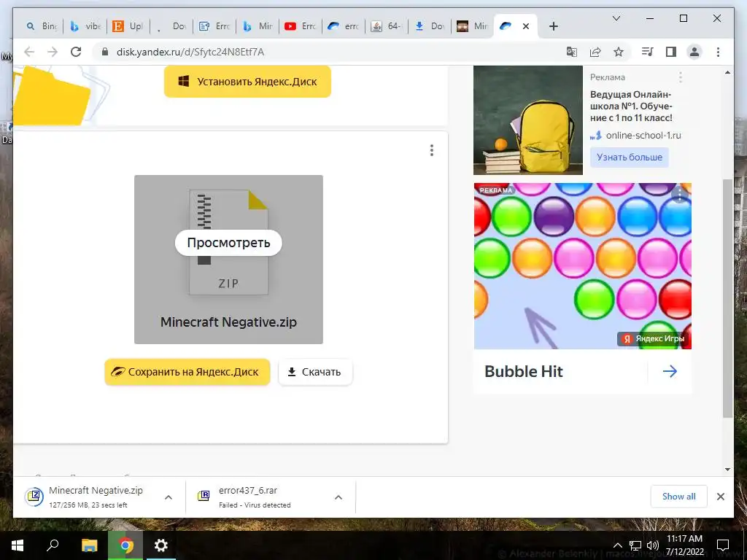Open the online-school-1.ru link

(643, 135)
